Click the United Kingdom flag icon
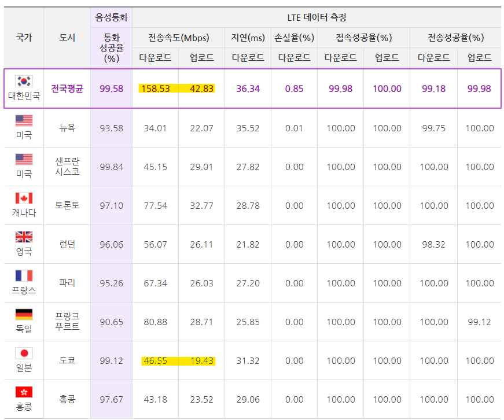This screenshot has height=420, width=504. (x=24, y=237)
